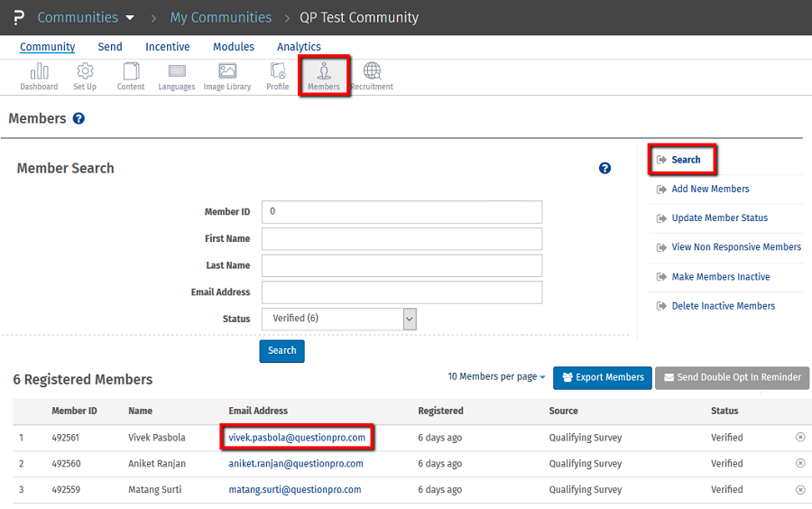The image size is (812, 509).
Task: Open the 10 Members per page dropdown
Action: coord(496,377)
